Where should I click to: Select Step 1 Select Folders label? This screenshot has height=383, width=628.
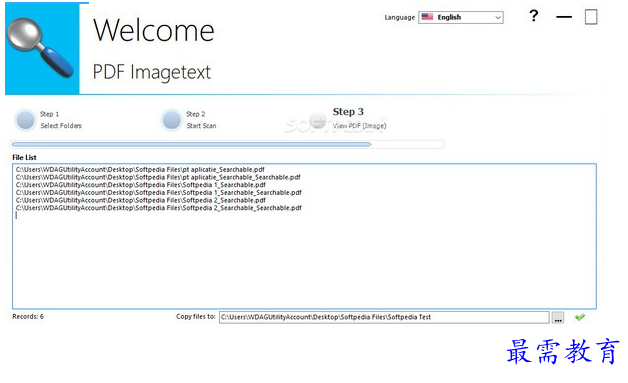[x=61, y=120]
